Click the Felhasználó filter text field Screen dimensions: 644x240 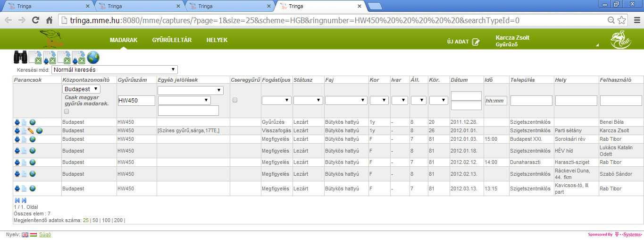click(621, 100)
